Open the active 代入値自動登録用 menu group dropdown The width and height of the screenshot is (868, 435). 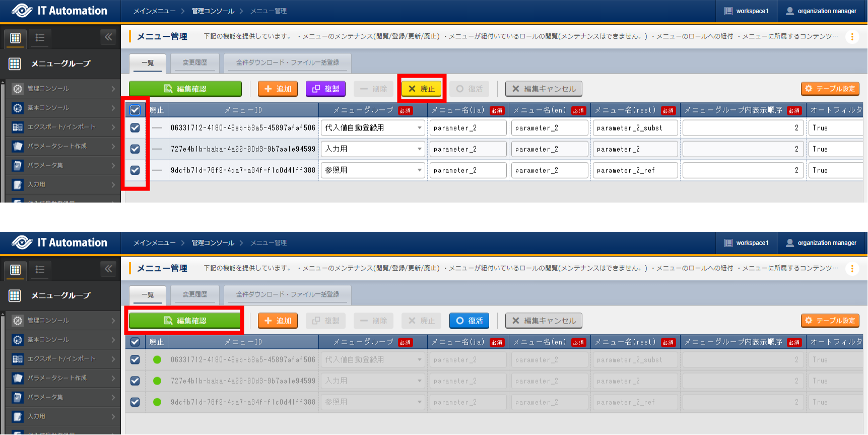pyautogui.click(x=373, y=128)
